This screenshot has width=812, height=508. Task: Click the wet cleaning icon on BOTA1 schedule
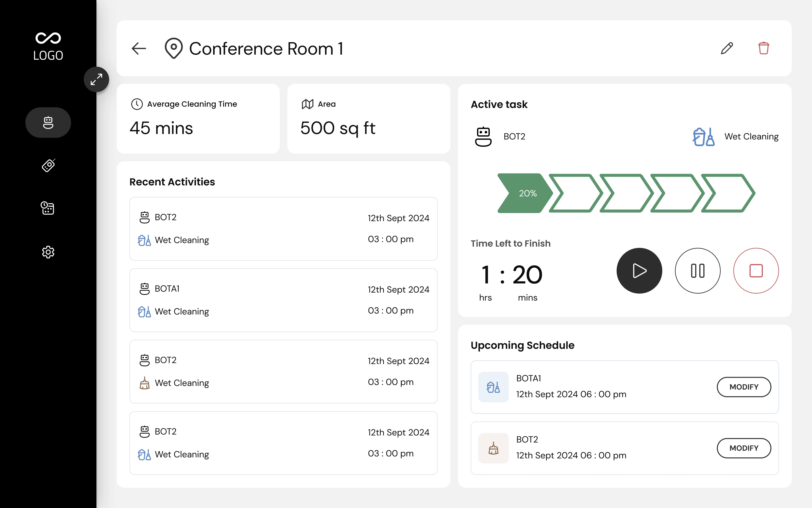pos(493,387)
